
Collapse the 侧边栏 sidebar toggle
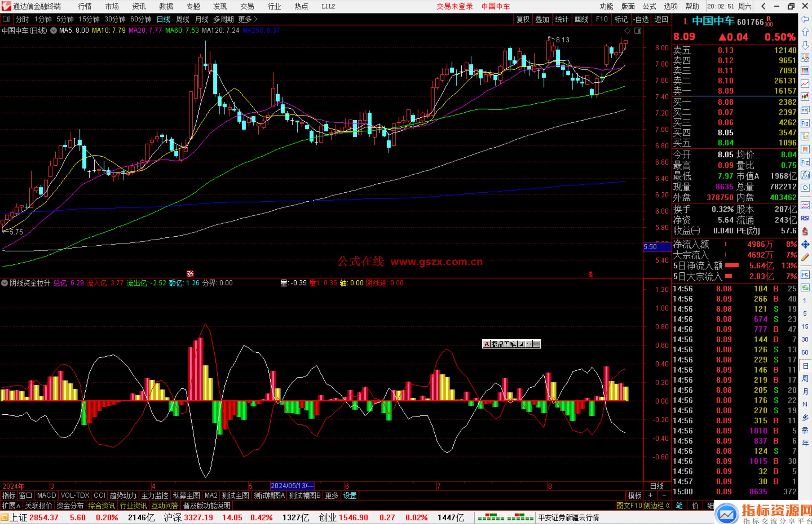coord(657,506)
